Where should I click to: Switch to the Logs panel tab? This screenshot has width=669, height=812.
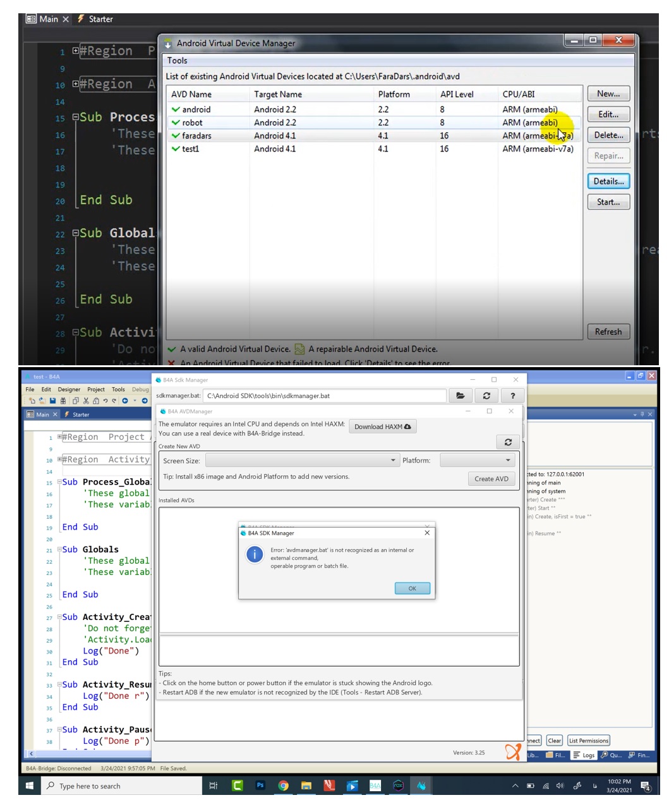584,755
